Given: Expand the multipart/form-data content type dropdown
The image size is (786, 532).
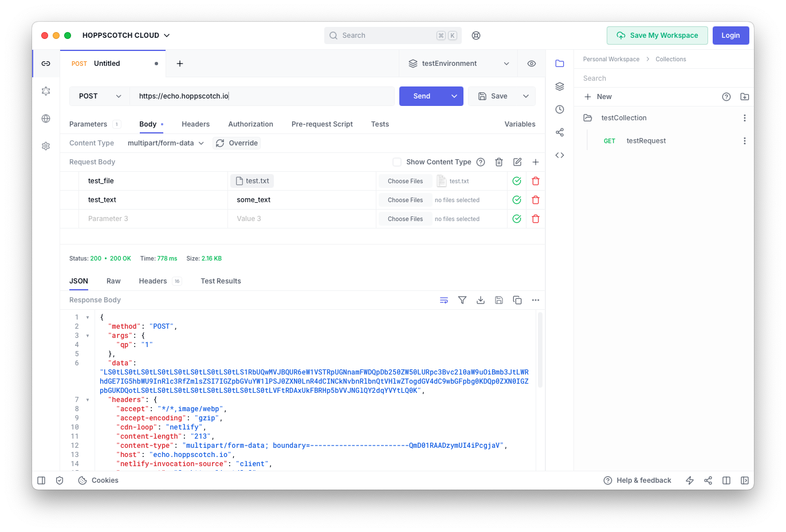Looking at the screenshot, I should pos(166,143).
